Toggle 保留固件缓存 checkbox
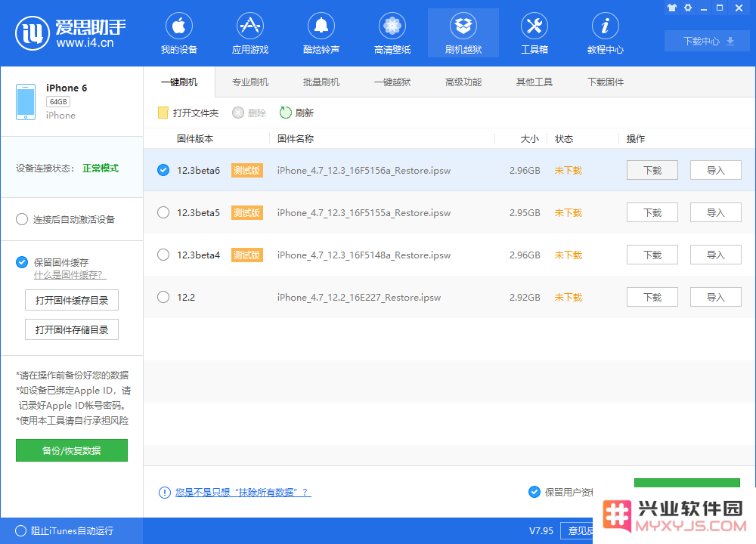756x544 pixels. (22, 262)
